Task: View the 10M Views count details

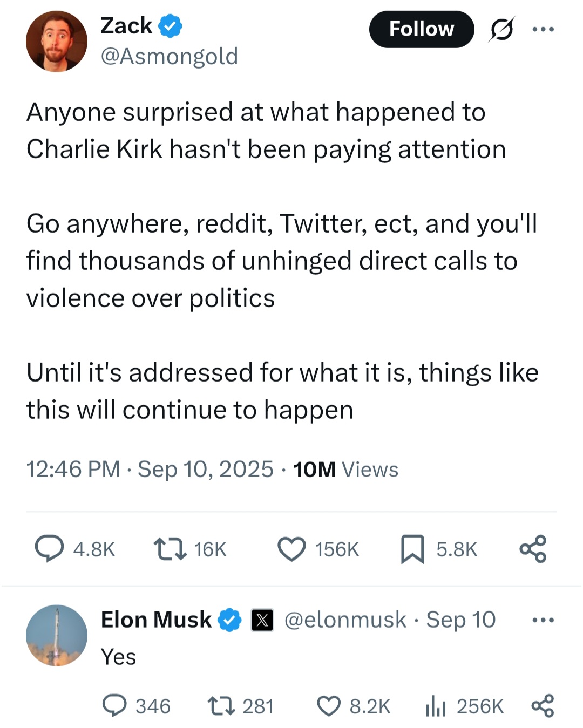Action: [346, 470]
